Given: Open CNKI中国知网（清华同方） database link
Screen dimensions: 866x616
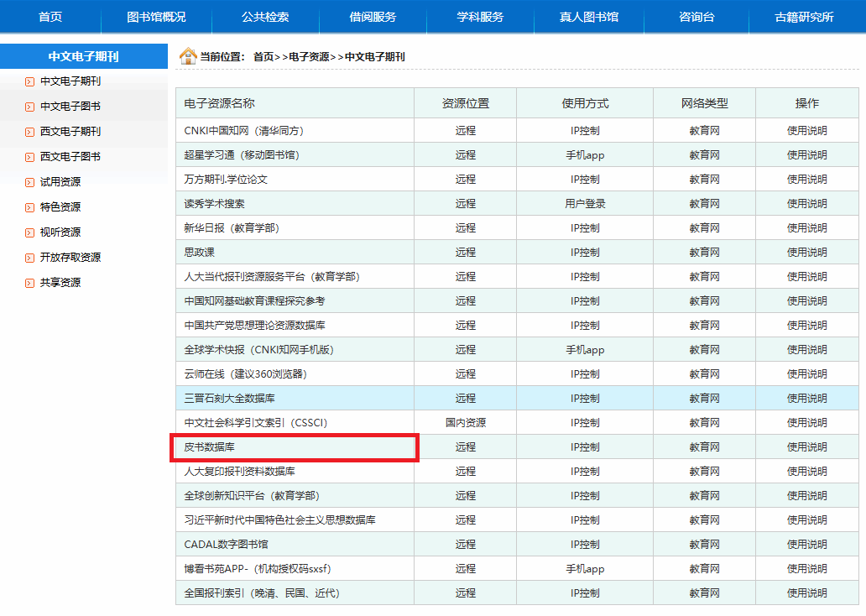Looking at the screenshot, I should click(243, 131).
